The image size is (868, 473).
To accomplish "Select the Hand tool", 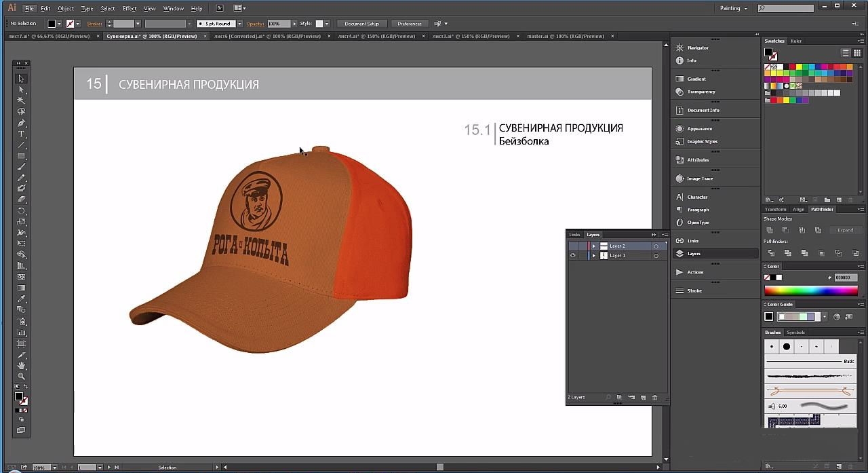I will 21,366.
